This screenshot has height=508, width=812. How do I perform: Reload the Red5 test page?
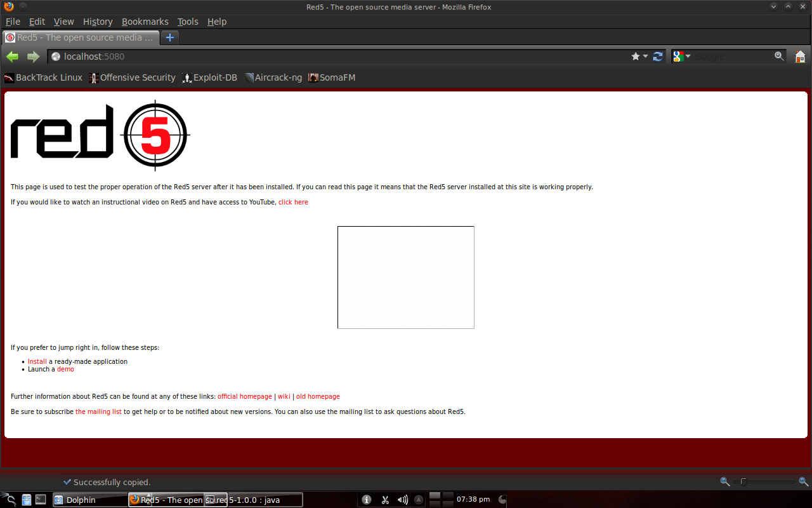[x=658, y=56]
